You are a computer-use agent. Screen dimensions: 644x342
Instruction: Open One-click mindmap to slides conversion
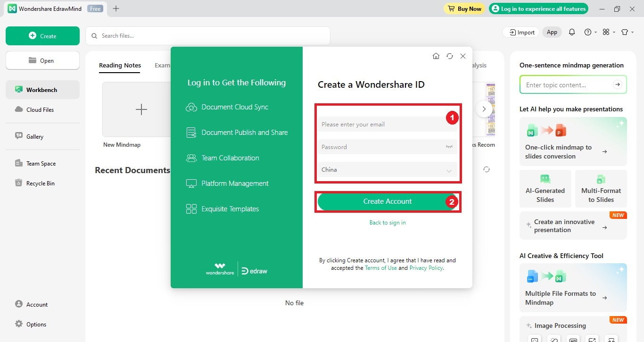pos(573,142)
